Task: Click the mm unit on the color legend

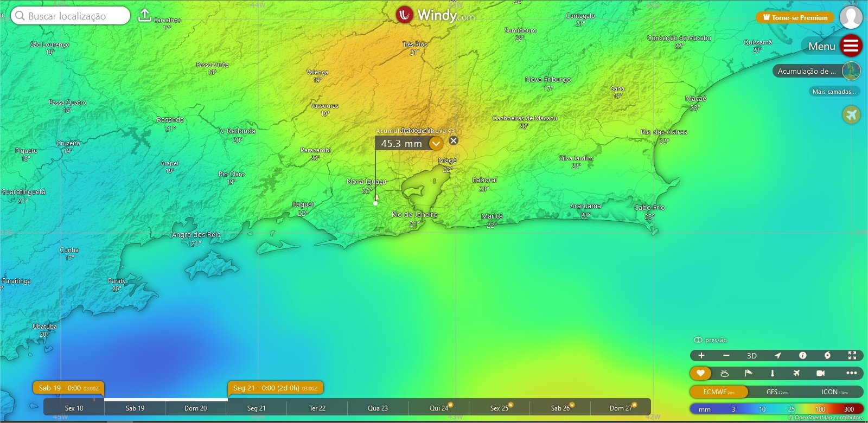Action: click(x=705, y=409)
